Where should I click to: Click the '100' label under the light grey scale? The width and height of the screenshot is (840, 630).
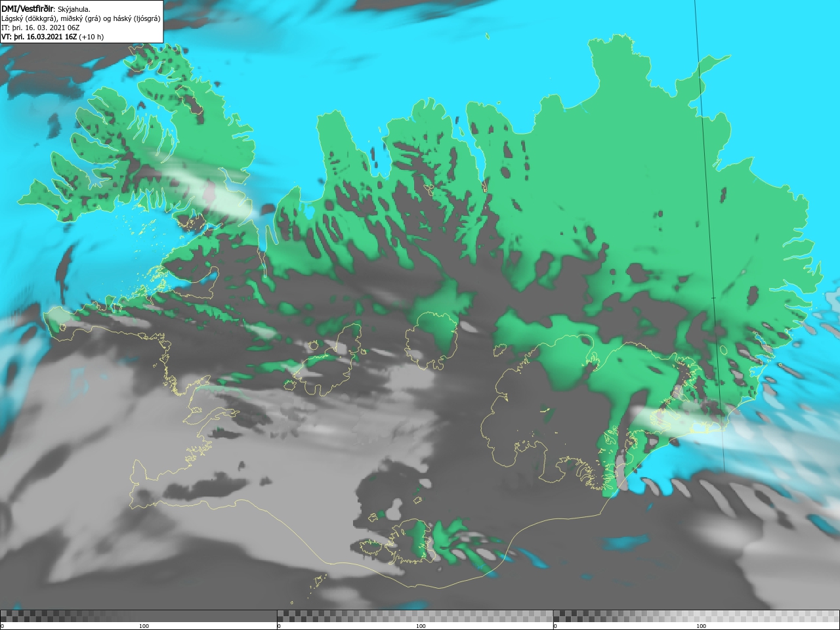[x=701, y=626]
